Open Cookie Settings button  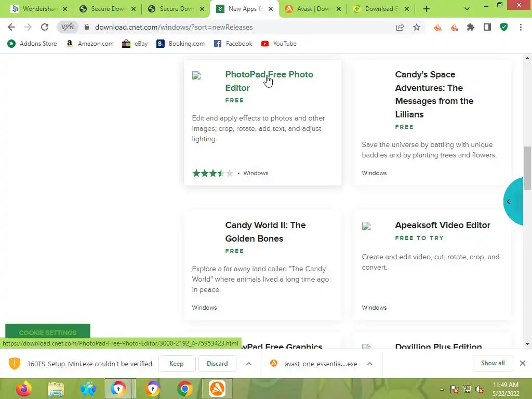[x=48, y=331]
